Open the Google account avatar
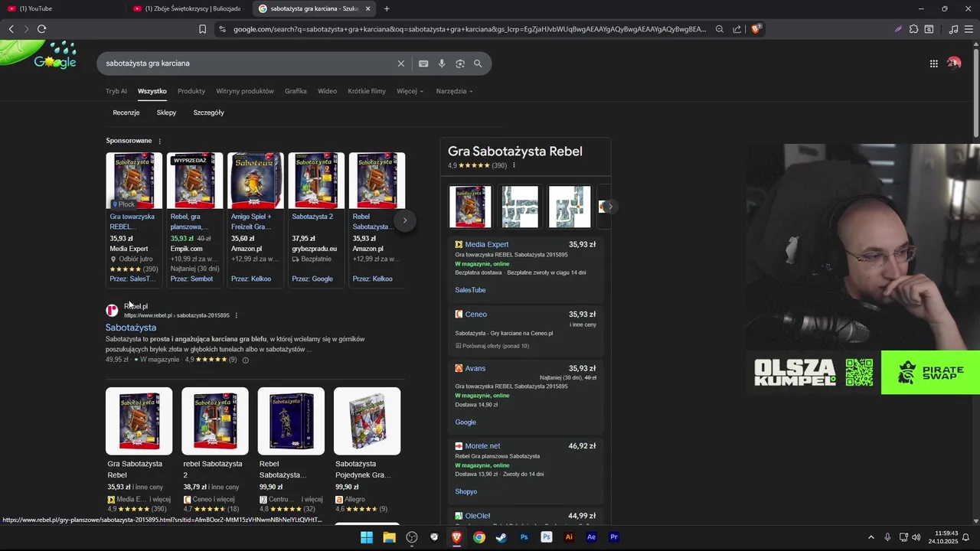Image resolution: width=980 pixels, height=551 pixels. pos(954,64)
